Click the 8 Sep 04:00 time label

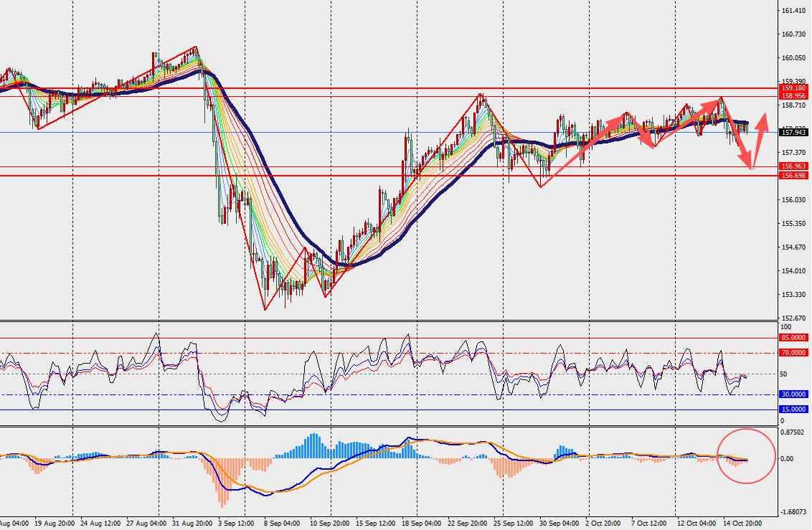coord(282,524)
